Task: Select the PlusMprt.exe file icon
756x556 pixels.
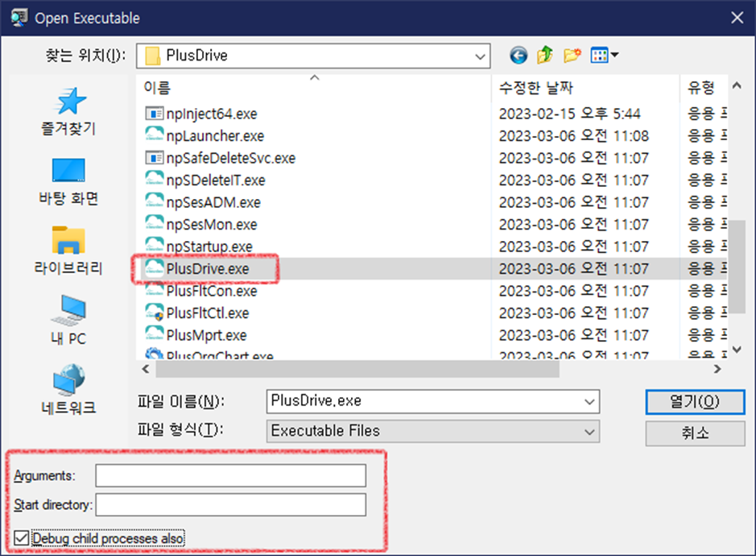Action: (154, 334)
